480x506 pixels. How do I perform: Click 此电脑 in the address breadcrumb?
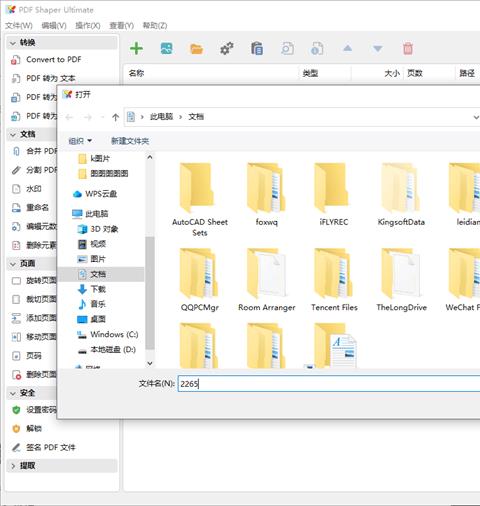[x=161, y=117]
